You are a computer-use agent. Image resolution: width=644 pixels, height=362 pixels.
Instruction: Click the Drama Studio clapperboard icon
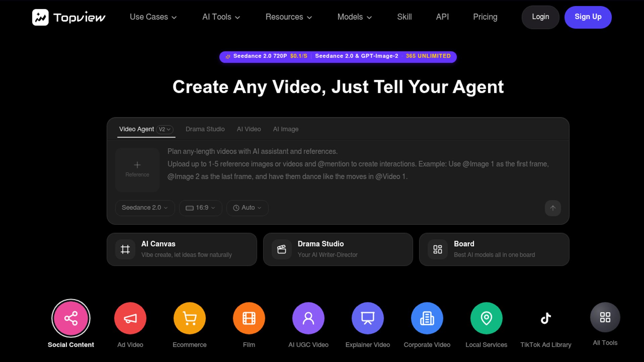pyautogui.click(x=281, y=249)
